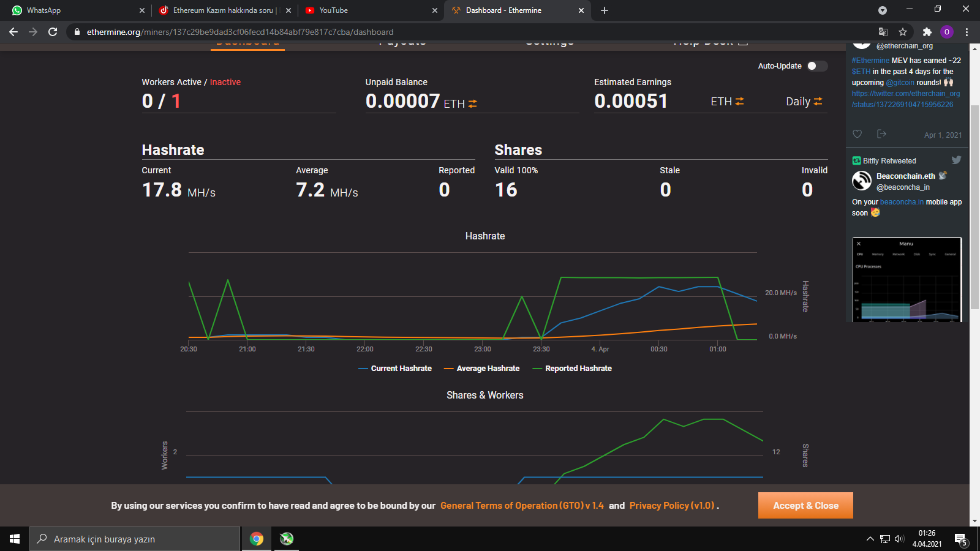Click Accept & Close on the cookie banner
Screen dimensions: 980x551
(x=805, y=506)
